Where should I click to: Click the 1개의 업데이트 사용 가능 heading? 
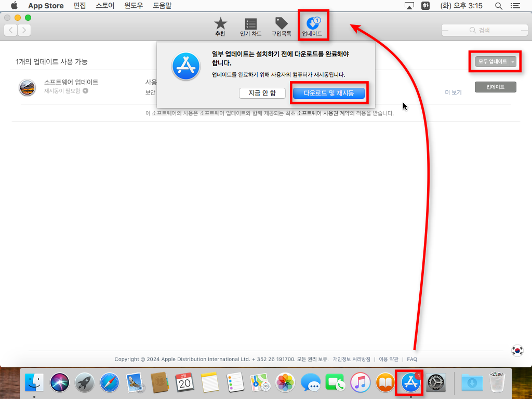tap(51, 61)
